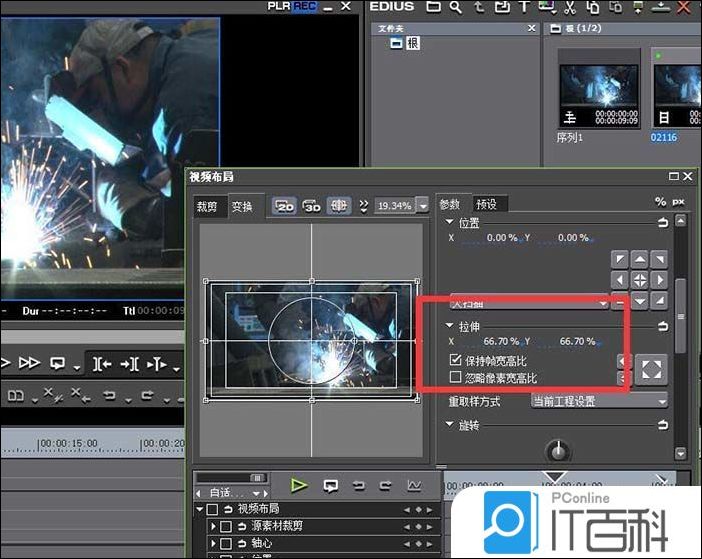702x559 pixels.
Task: Open the 重取样方式 dropdown
Action: 599,401
